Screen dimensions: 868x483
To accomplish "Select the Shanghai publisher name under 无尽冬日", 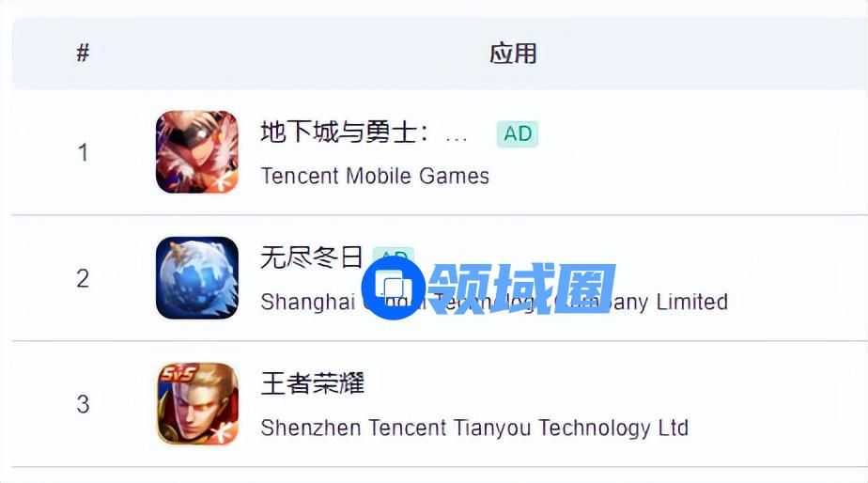I will point(494,303).
